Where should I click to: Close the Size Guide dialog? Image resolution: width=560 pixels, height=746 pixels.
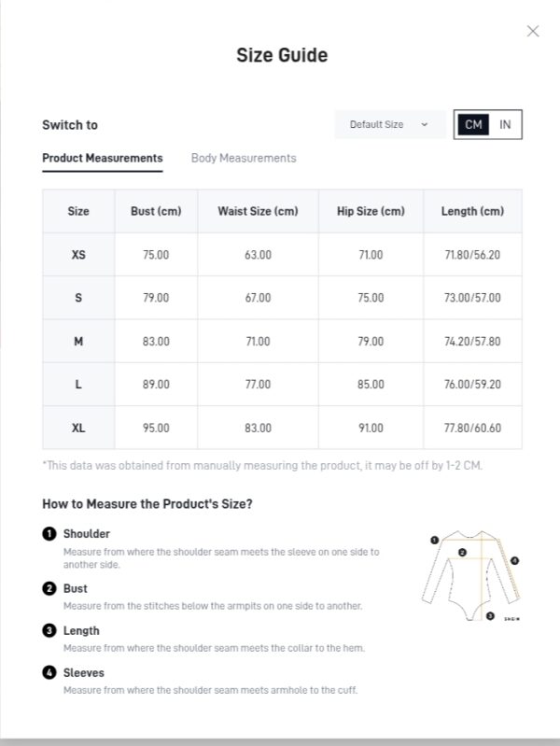(x=533, y=32)
